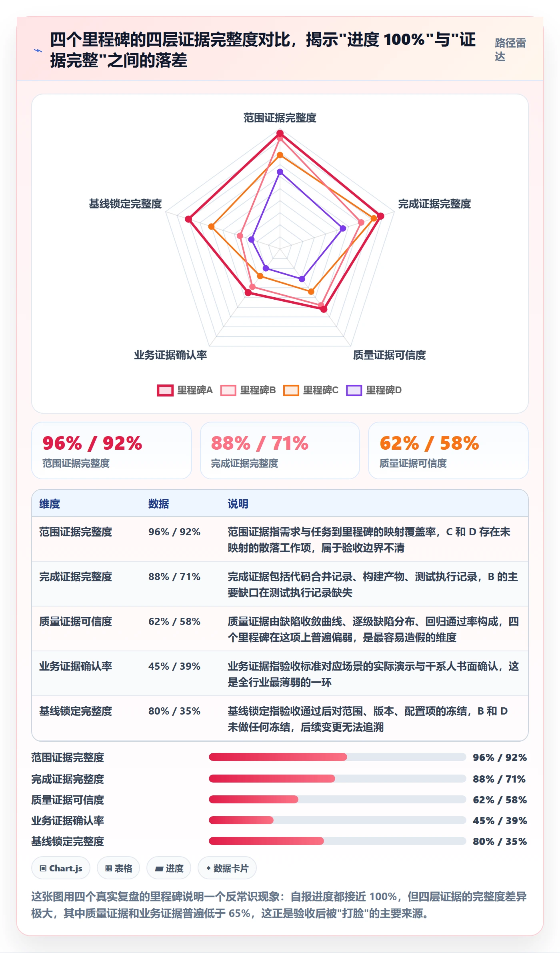
Task: Click the 基线锁定完整度 table row
Action: 280,719
